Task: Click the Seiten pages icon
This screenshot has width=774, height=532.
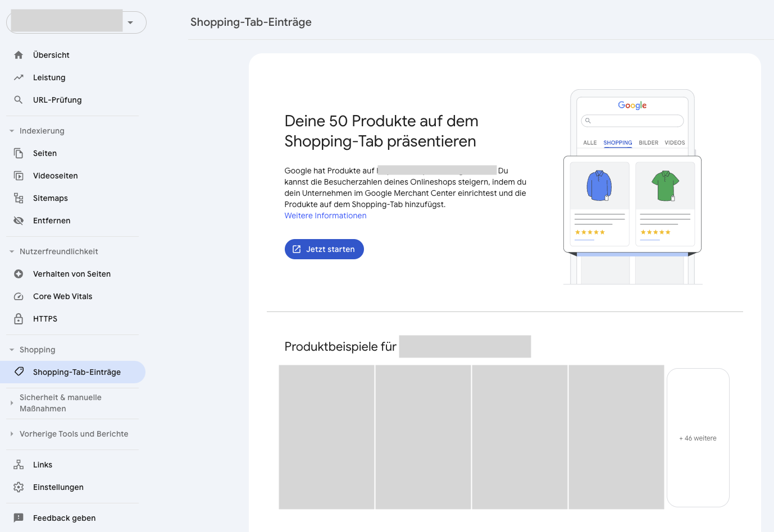Action: pyautogui.click(x=19, y=153)
